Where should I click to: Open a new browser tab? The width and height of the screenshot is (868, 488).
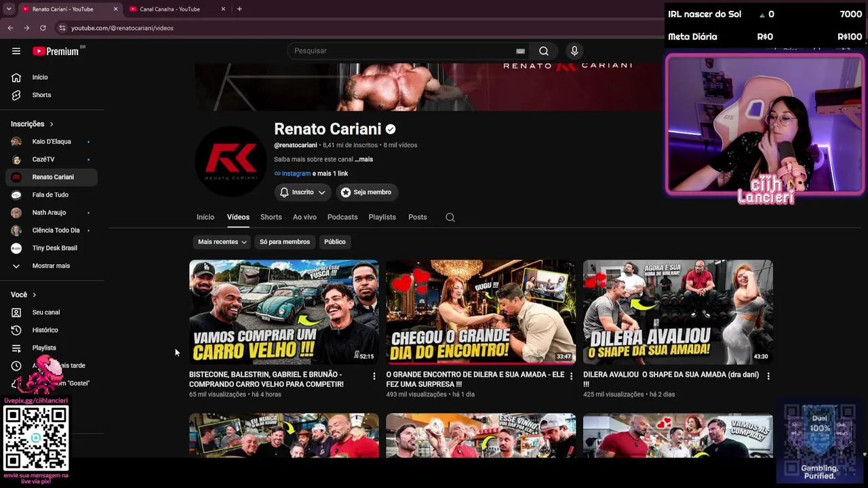pyautogui.click(x=239, y=9)
